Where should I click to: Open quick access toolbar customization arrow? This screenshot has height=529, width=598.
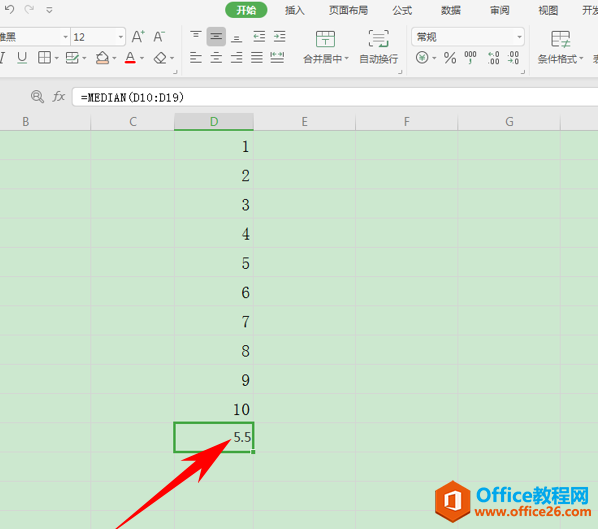point(49,10)
